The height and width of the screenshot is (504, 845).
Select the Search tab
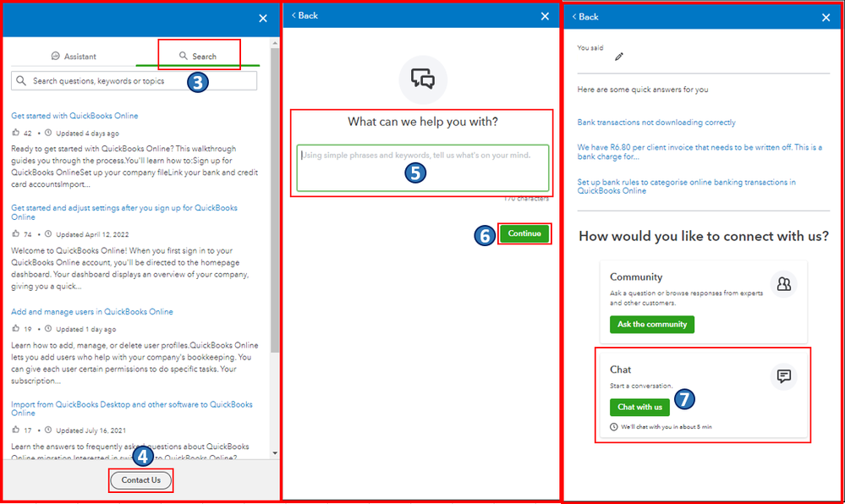click(x=198, y=56)
